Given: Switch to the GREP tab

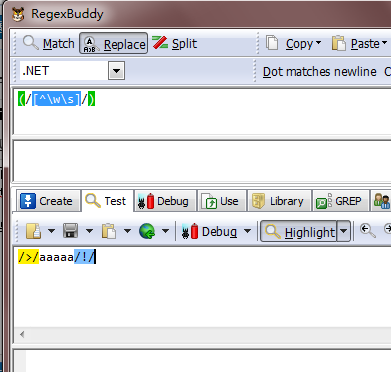Looking at the screenshot, I should pos(340,201).
